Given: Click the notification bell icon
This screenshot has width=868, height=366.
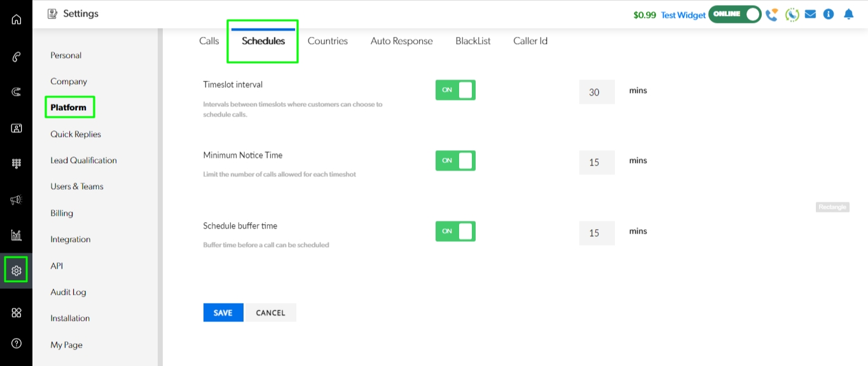Looking at the screenshot, I should (x=848, y=14).
